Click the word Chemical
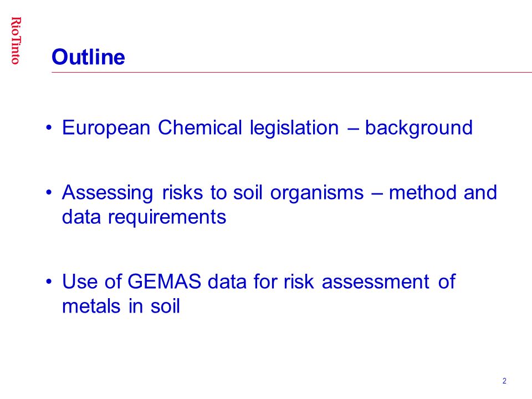 200,127
